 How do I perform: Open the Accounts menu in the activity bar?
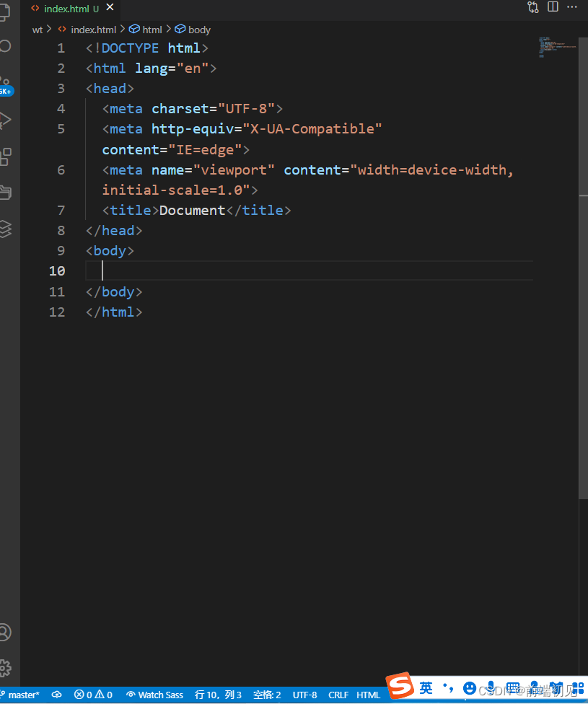(5, 632)
